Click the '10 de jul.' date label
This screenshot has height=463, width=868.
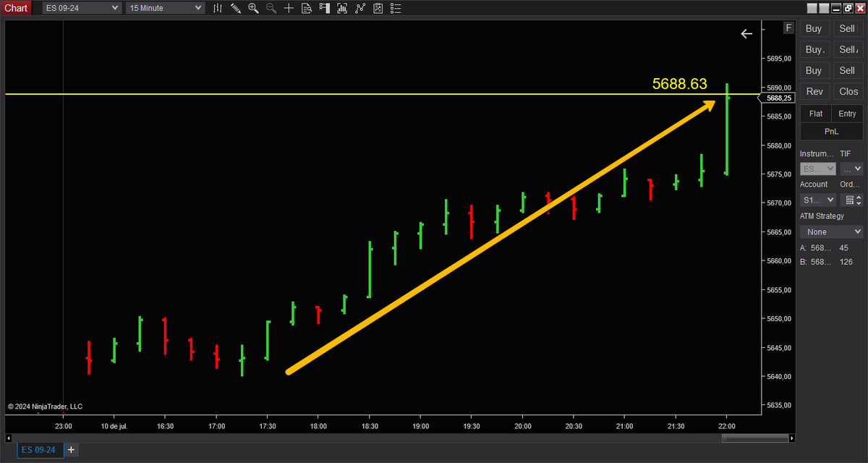(114, 427)
